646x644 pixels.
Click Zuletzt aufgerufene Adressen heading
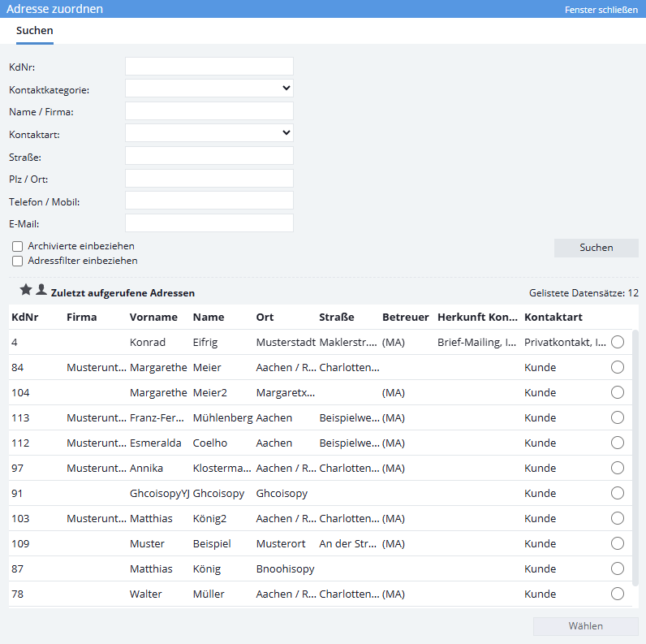pyautogui.click(x=123, y=292)
